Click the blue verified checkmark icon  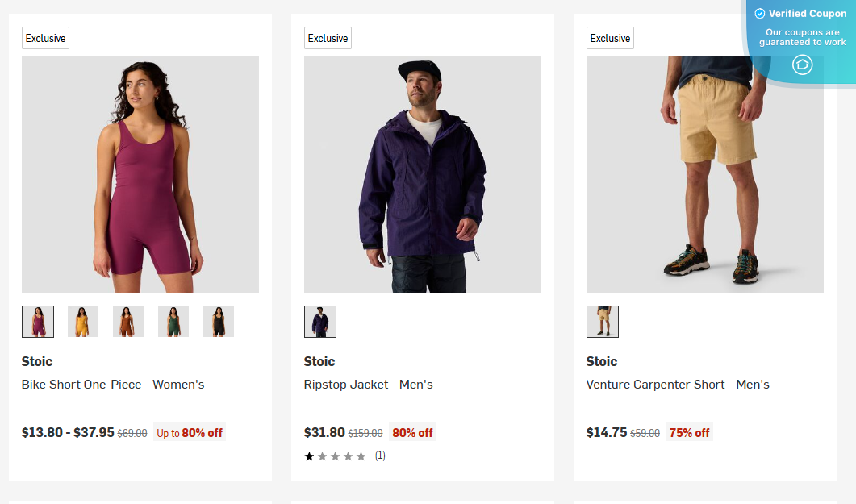point(759,13)
